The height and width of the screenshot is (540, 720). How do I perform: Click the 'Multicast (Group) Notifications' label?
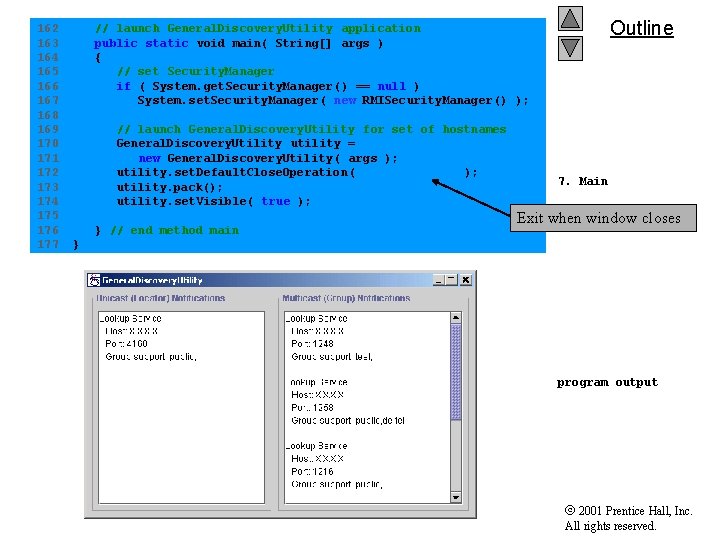click(x=346, y=298)
